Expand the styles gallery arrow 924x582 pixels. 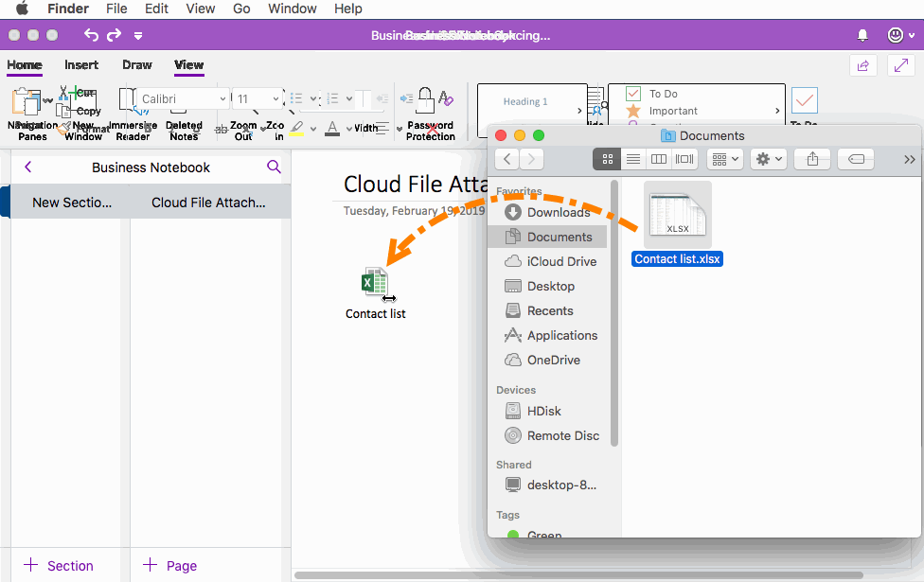pyautogui.click(x=579, y=110)
